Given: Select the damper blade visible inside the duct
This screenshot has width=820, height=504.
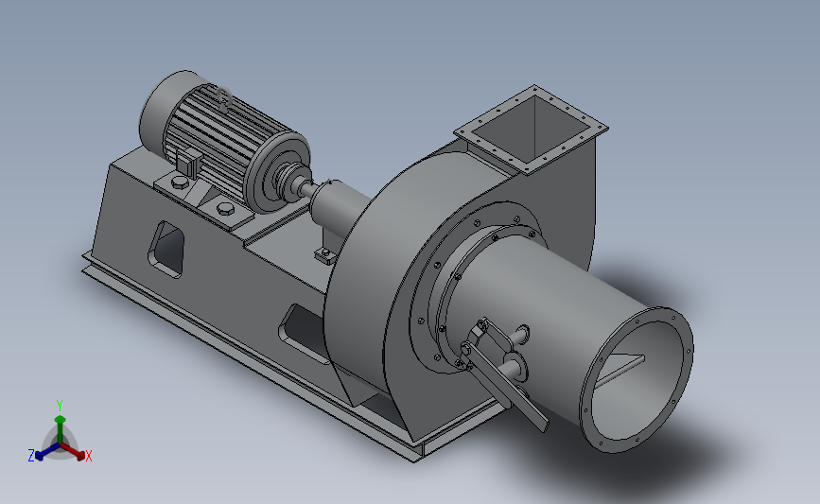Looking at the screenshot, I should (619, 370).
